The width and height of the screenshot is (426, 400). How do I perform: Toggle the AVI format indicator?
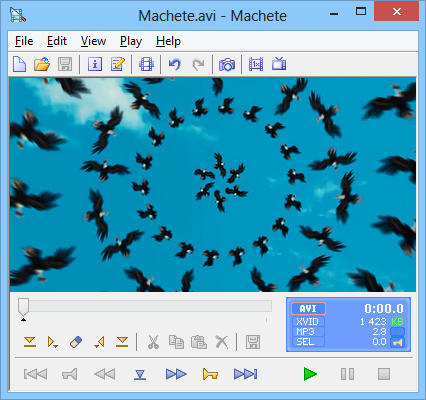click(308, 309)
